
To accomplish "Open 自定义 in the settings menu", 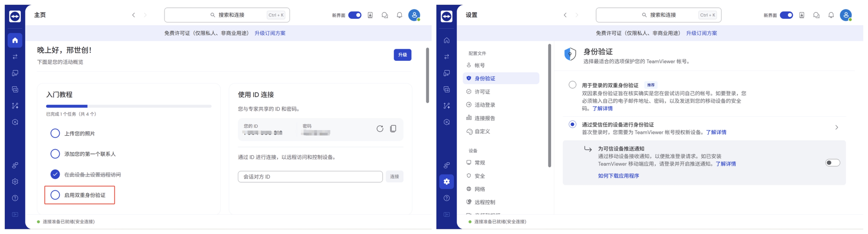I will [501, 131].
